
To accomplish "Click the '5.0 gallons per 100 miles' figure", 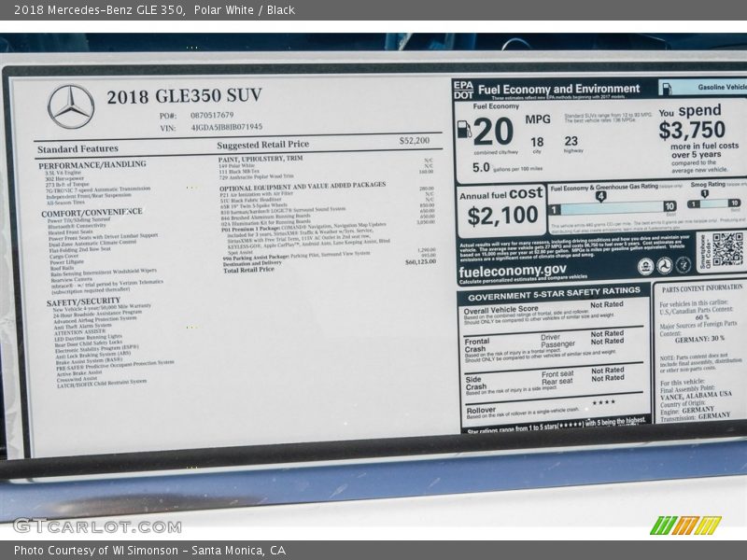I will (x=507, y=168).
